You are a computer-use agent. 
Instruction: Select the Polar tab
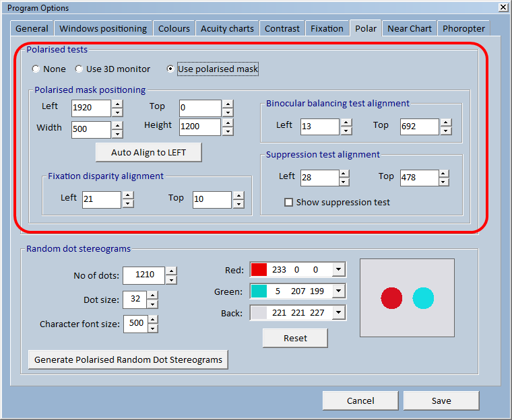click(365, 28)
